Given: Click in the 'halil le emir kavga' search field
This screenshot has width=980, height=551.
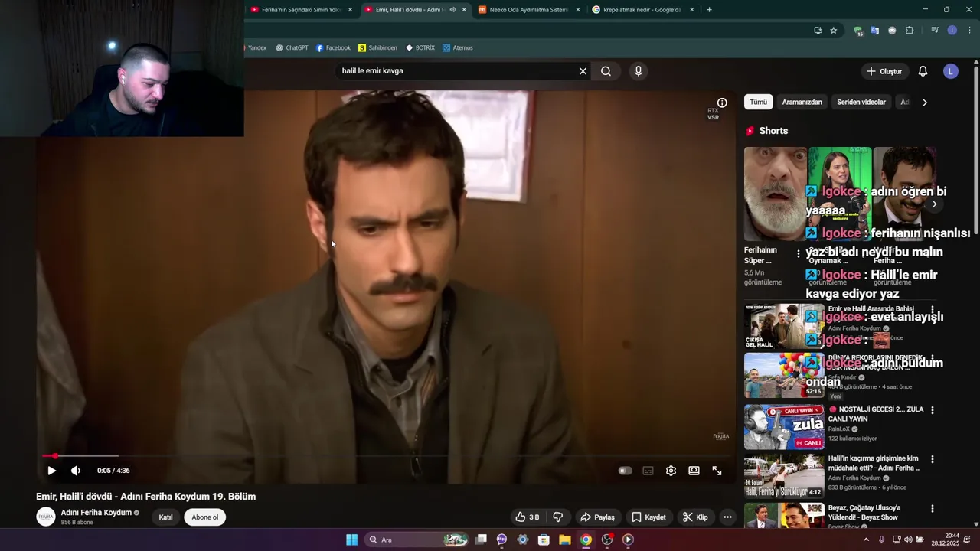Looking at the screenshot, I should click(456, 71).
